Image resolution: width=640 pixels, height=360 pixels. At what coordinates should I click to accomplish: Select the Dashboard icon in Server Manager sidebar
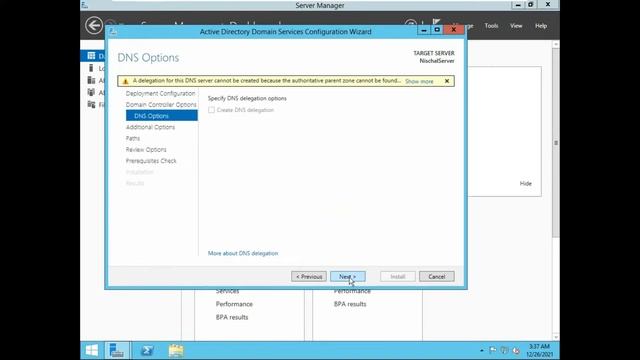[91, 56]
